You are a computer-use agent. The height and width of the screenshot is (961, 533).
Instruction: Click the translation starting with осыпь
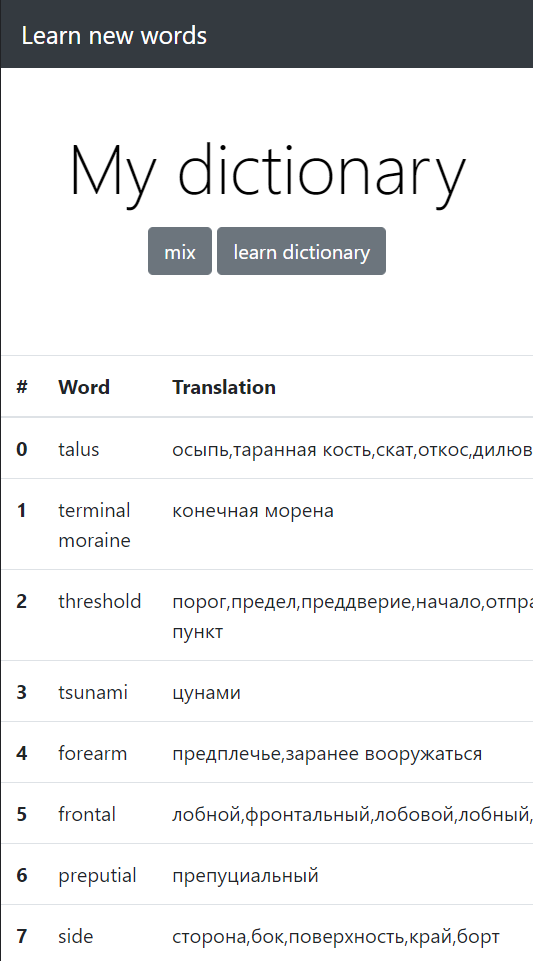click(x=352, y=449)
